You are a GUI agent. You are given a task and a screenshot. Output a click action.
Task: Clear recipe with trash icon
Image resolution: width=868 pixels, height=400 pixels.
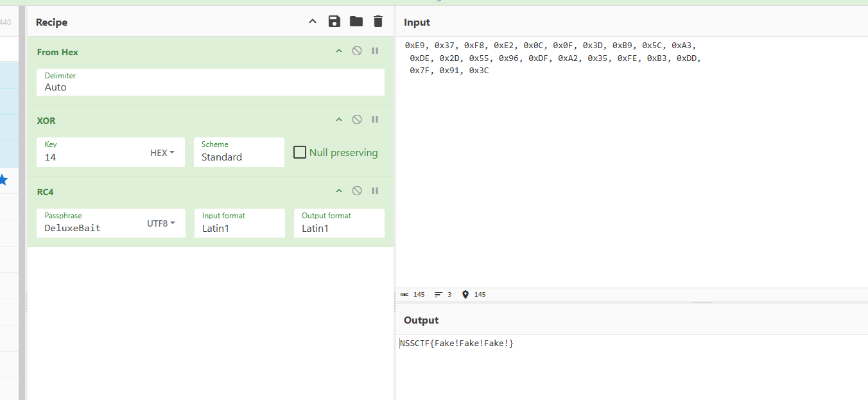(378, 22)
